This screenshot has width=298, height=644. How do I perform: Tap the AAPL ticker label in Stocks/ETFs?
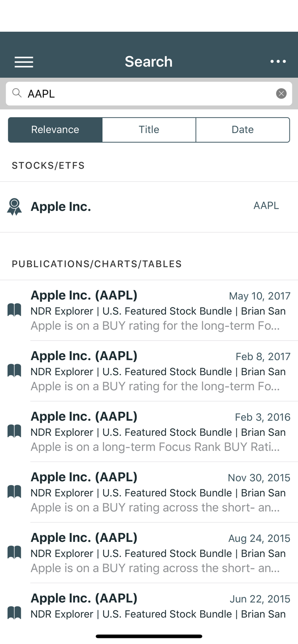(x=266, y=206)
